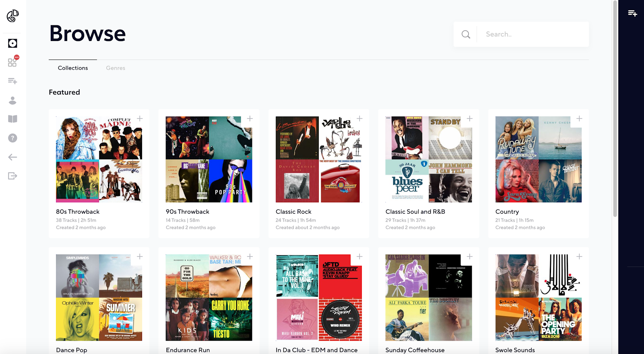644x354 pixels.
Task: Open the 80s Throwback cover art
Action: point(99,159)
